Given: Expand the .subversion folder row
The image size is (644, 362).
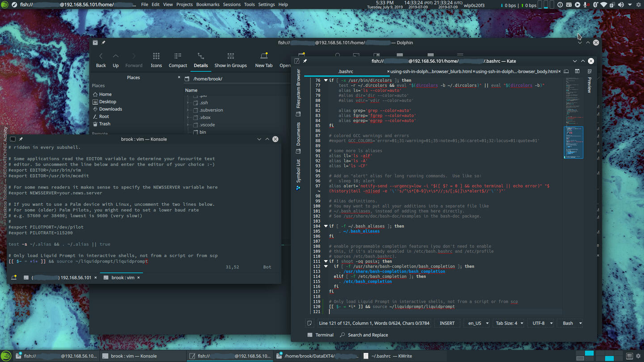Looking at the screenshot, I should tap(188, 110).
